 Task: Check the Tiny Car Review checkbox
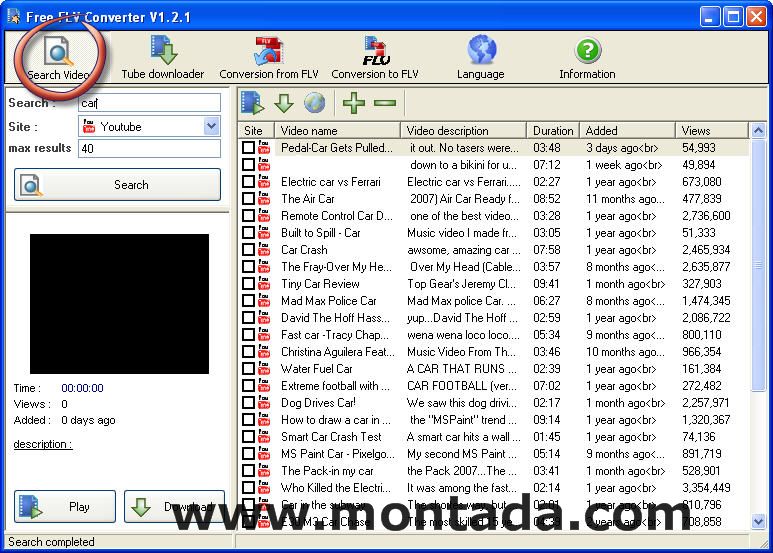(x=248, y=283)
